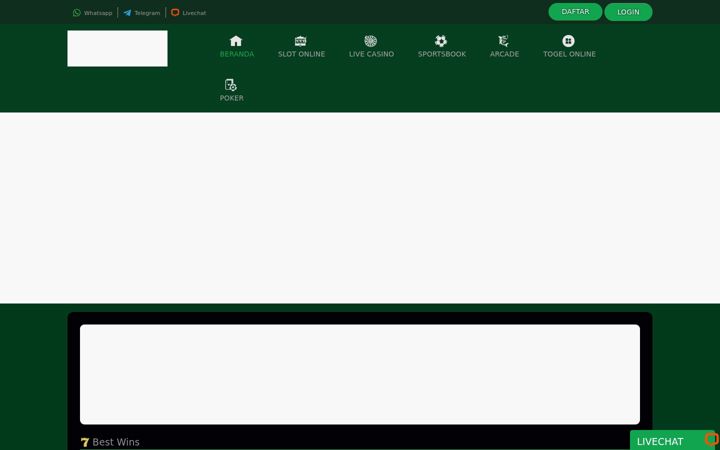Screen dimensions: 720x450
Task: Open the SLOT ONLINE menu item
Action: (x=301, y=47)
